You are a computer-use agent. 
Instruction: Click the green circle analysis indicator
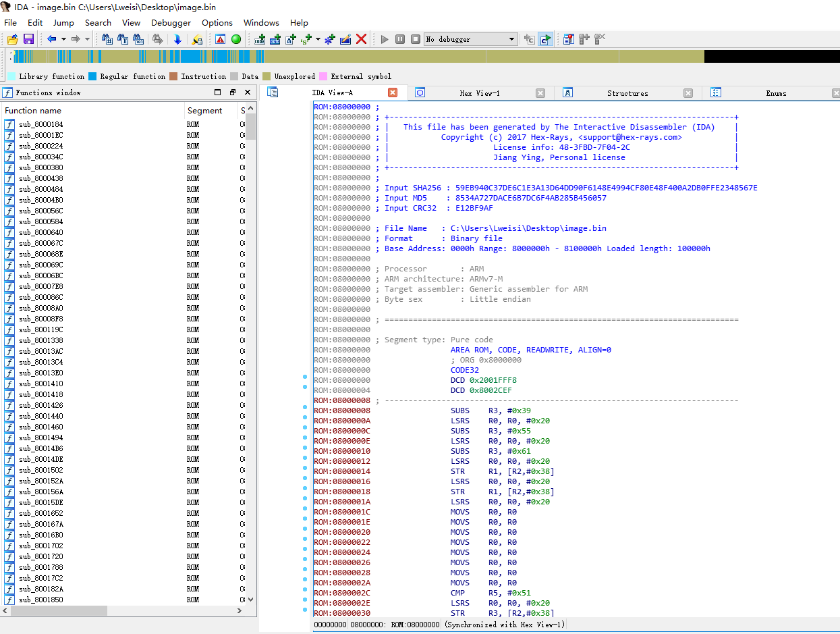pos(236,39)
